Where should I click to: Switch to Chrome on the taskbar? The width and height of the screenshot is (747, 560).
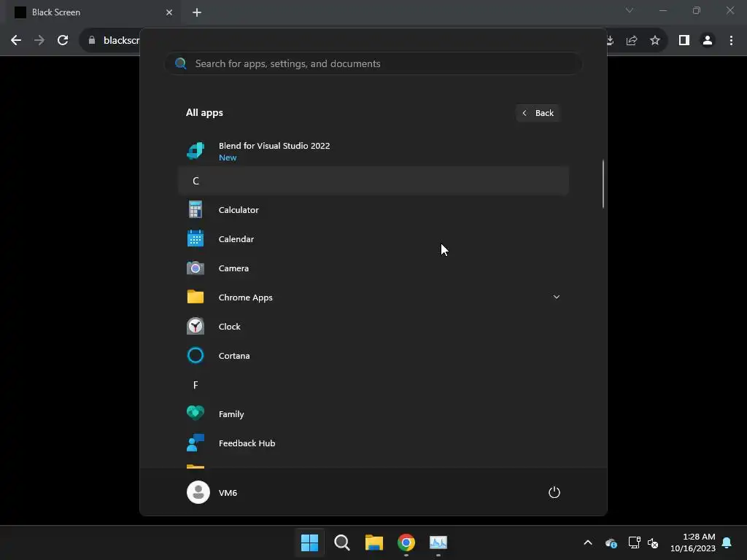point(406,542)
